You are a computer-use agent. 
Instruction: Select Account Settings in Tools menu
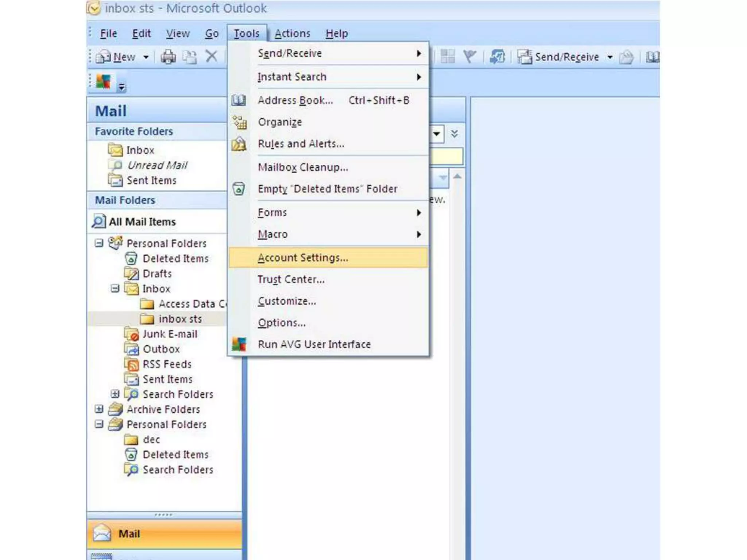click(303, 258)
